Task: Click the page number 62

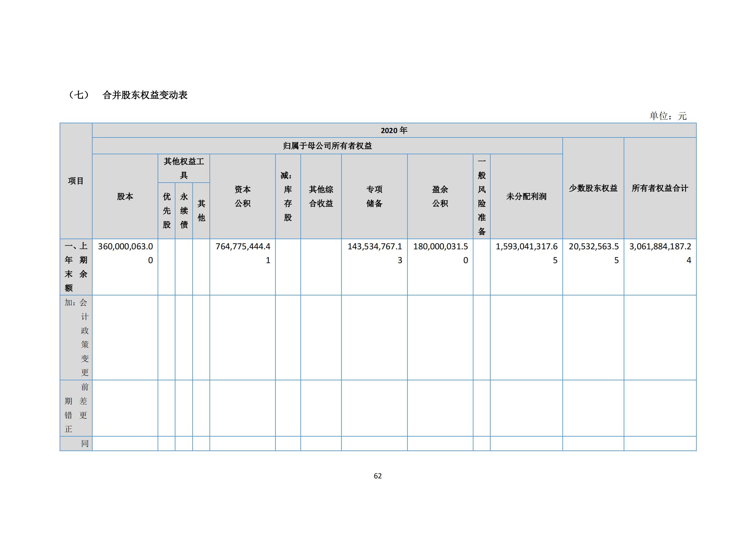Action: pos(377,476)
